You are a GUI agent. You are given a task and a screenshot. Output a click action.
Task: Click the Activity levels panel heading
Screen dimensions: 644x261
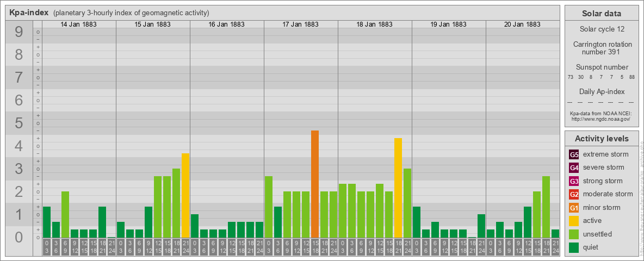pyautogui.click(x=602, y=139)
